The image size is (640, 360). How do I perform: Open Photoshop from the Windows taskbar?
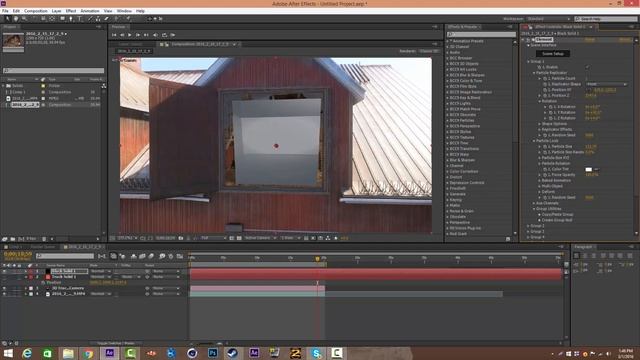coord(213,353)
